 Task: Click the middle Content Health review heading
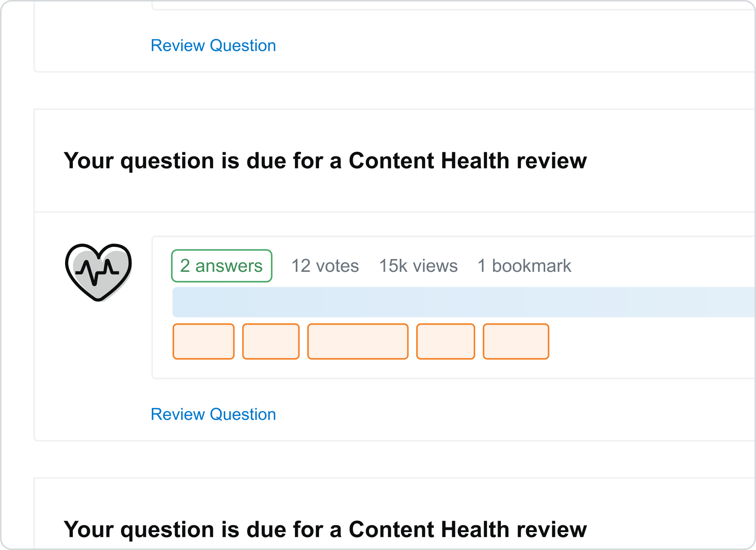pyautogui.click(x=325, y=161)
